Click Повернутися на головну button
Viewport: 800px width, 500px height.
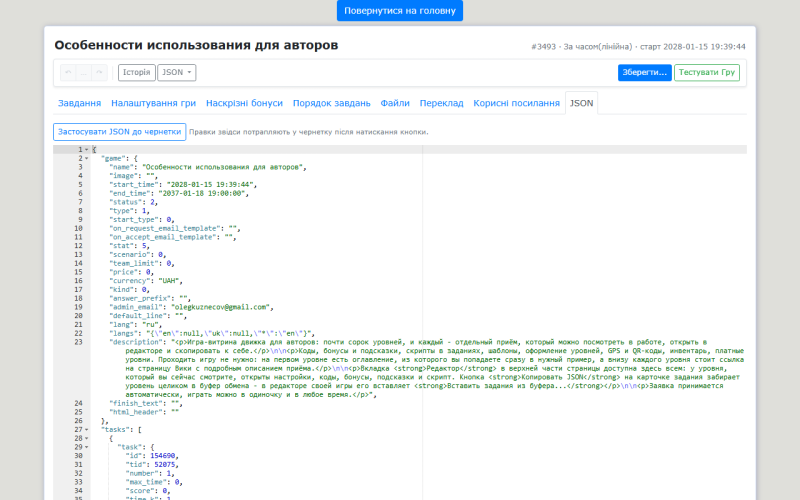click(x=400, y=11)
